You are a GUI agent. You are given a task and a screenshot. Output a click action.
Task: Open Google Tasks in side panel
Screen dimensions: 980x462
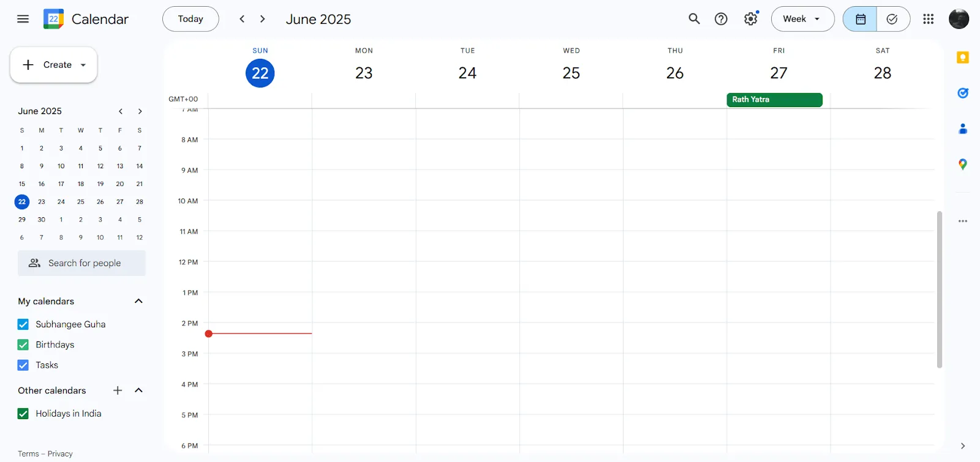(x=963, y=93)
